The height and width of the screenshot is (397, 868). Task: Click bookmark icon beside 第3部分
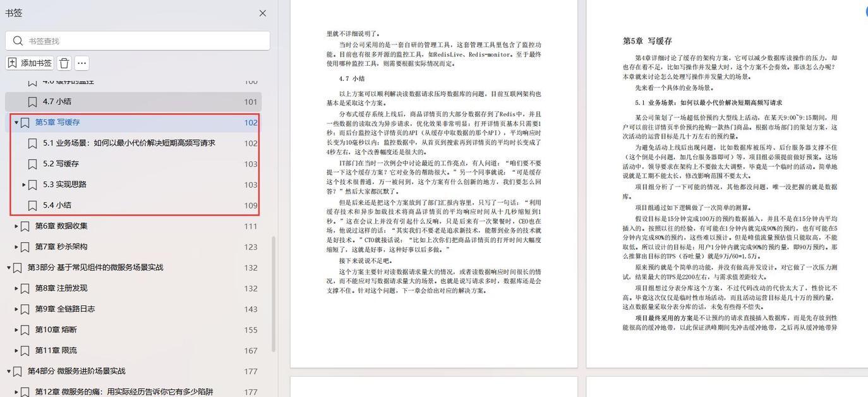tap(17, 268)
